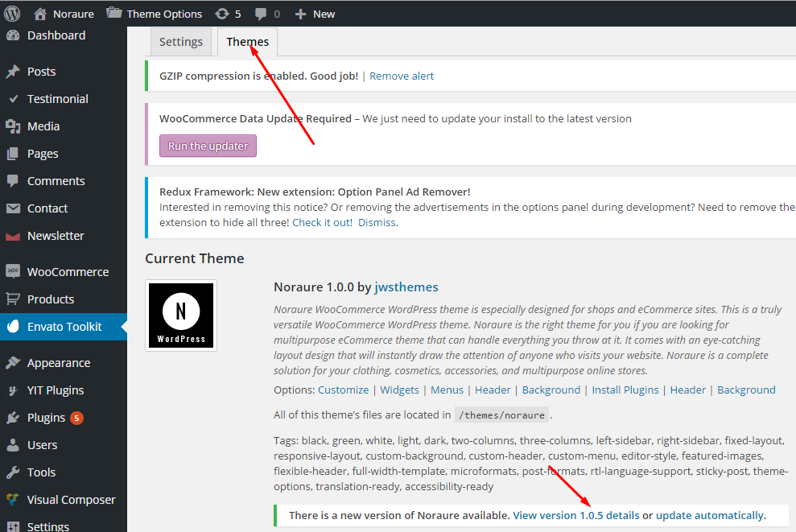Click the Testimonial checkmark icon
The height and width of the screenshot is (532, 796).
14,98
